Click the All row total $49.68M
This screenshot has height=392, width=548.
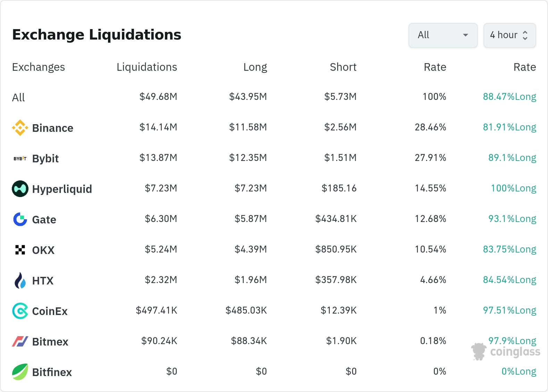(158, 97)
